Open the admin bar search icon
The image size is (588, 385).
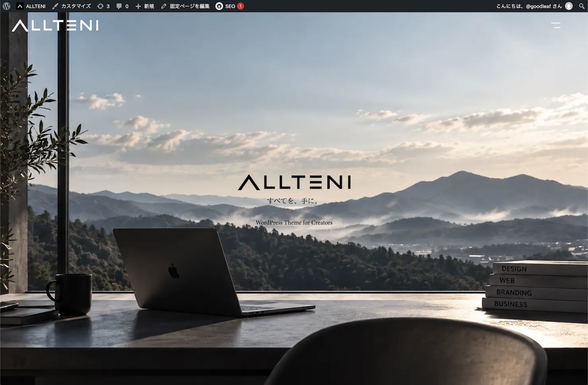[582, 6]
